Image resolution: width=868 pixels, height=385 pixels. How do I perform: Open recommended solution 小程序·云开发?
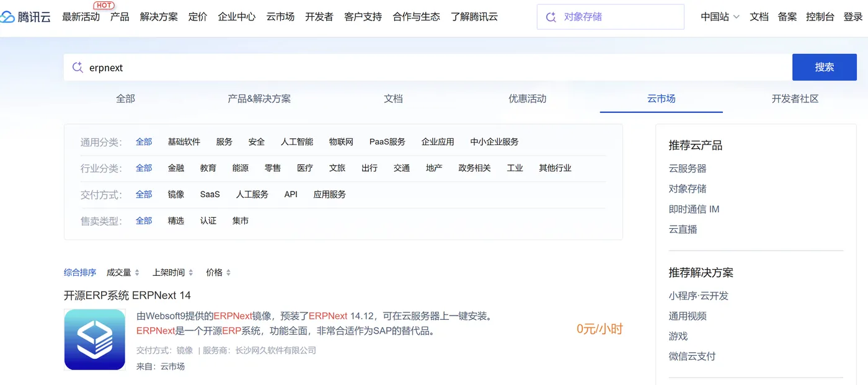(x=698, y=296)
